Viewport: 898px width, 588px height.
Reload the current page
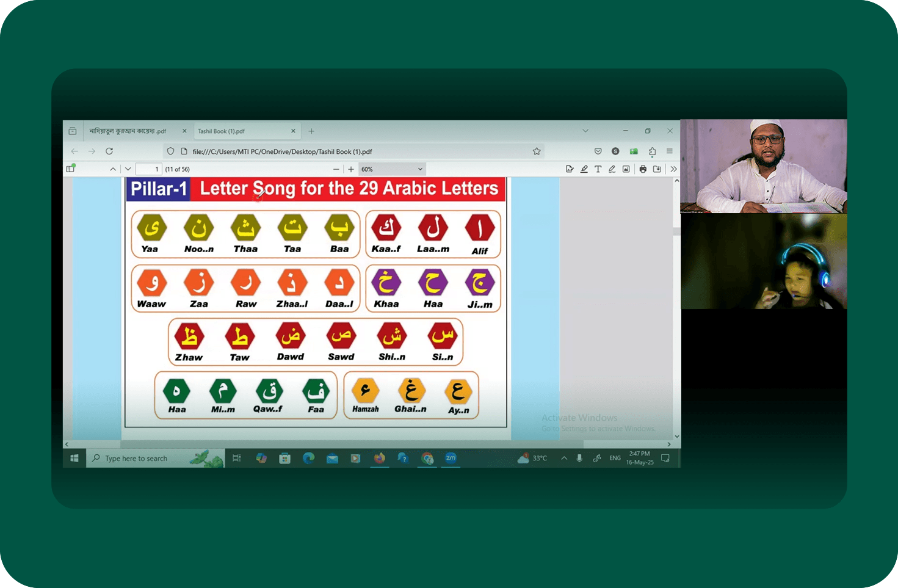pyautogui.click(x=109, y=151)
